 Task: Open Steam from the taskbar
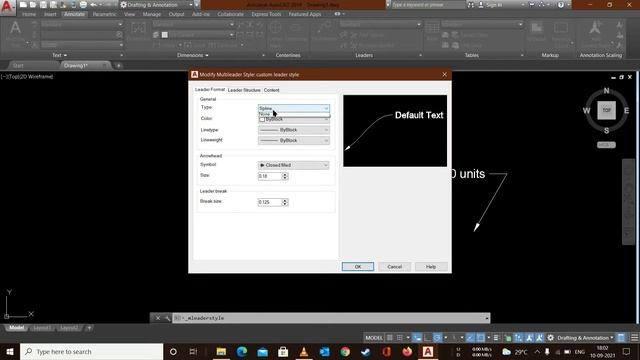pyautogui.click(x=366, y=351)
